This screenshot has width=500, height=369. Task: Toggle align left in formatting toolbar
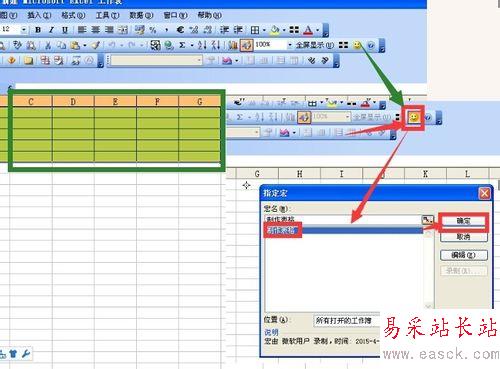(x=82, y=30)
